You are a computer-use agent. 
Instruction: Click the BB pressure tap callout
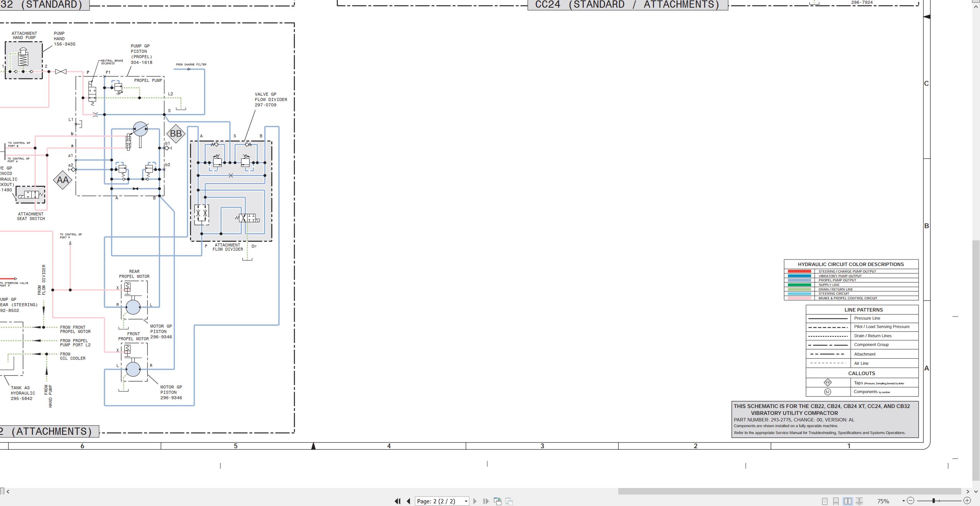click(176, 134)
